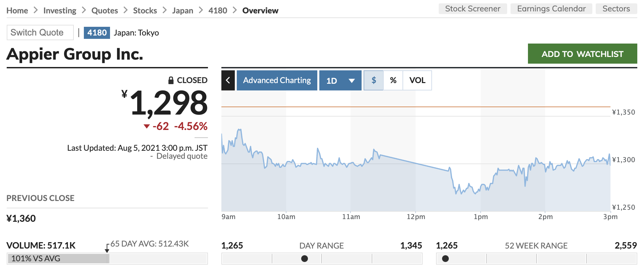The height and width of the screenshot is (272, 644).
Task: Switch chart to dollar price view
Action: coord(374,80)
